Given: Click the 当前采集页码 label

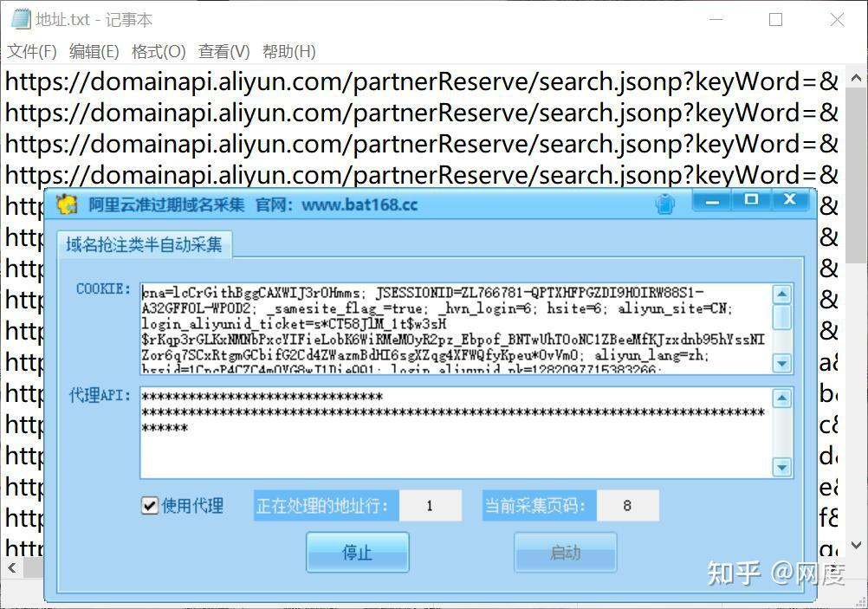Looking at the screenshot, I should (x=539, y=505).
